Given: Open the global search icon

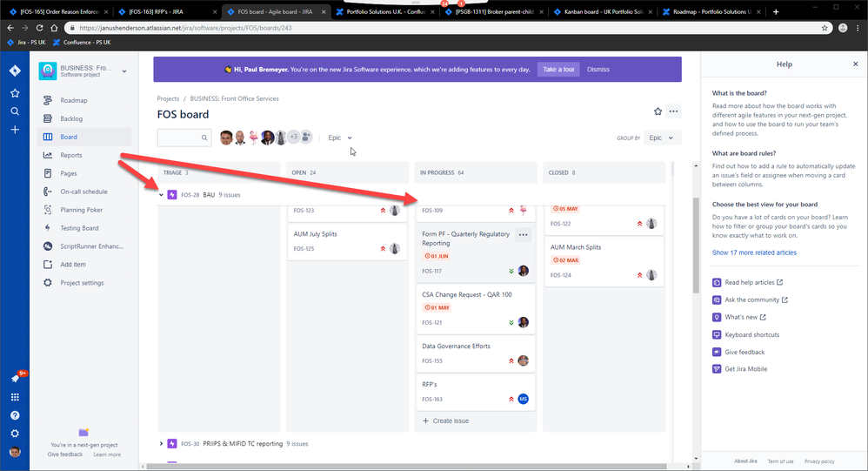Looking at the screenshot, I should [15, 111].
